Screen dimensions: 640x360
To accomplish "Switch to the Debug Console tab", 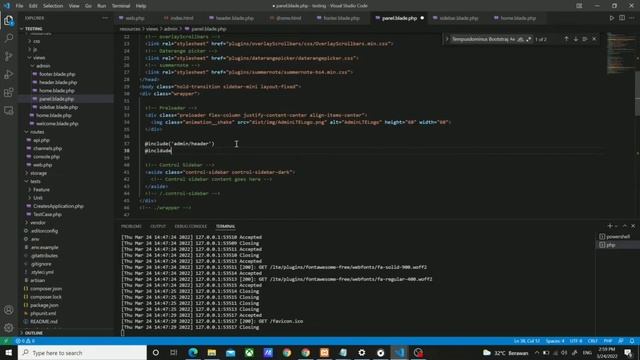I will (191, 227).
